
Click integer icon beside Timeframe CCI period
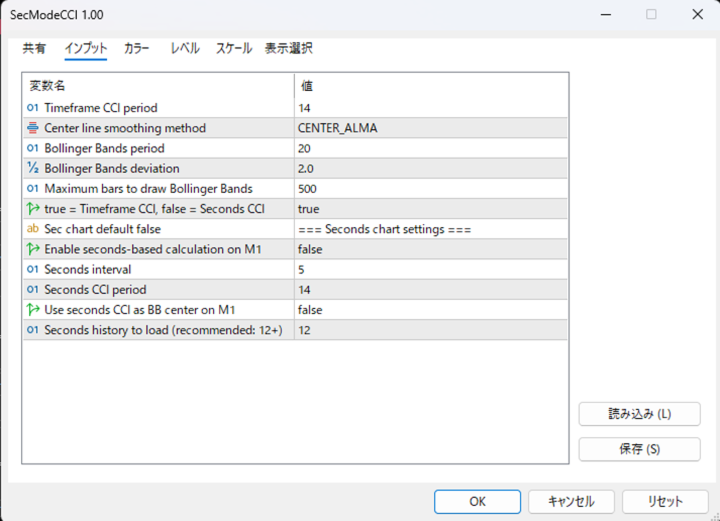(33, 108)
